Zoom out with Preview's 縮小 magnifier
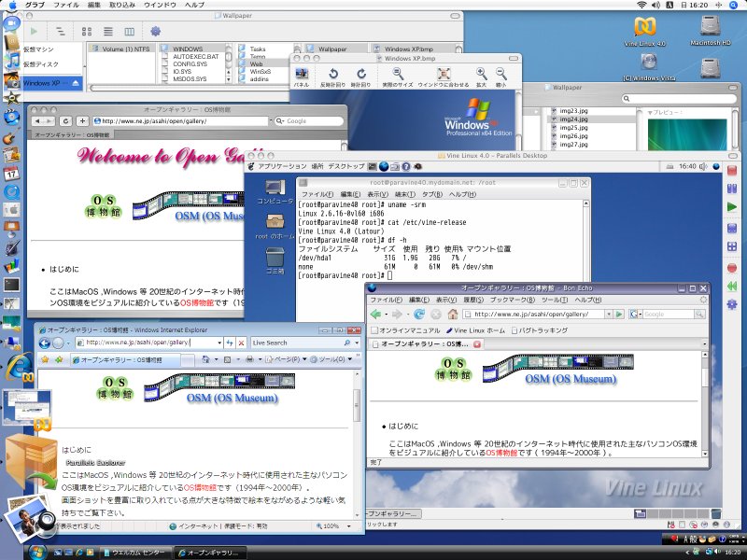Viewport: 747px width, 560px height. tap(500, 74)
